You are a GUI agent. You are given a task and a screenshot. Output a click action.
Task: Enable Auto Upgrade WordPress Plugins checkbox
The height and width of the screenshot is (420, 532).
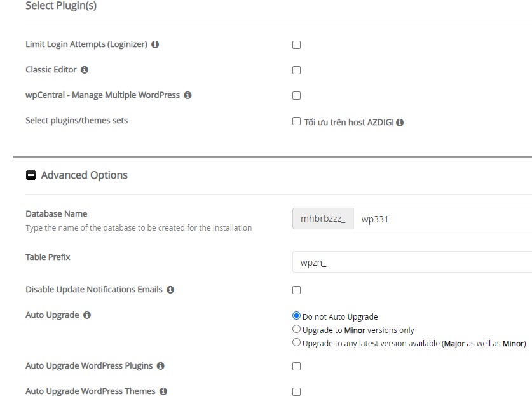[297, 367]
